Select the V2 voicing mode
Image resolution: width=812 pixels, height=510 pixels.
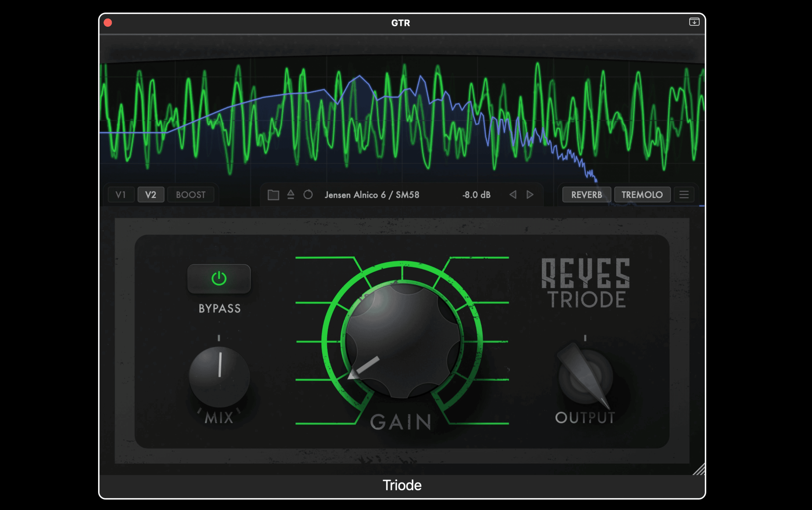[x=151, y=194]
